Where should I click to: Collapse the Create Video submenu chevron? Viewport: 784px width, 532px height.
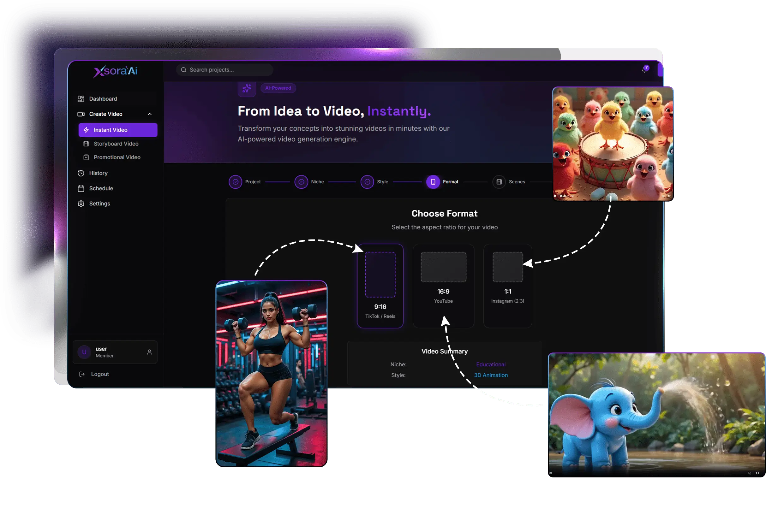pos(150,114)
